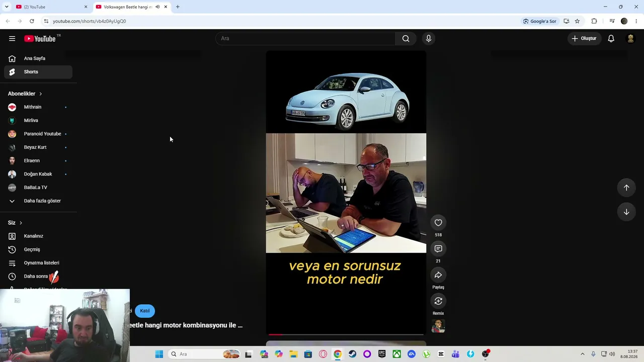644x362 pixels.
Task: Open the Doğan Kabak channel
Action: tap(38, 174)
